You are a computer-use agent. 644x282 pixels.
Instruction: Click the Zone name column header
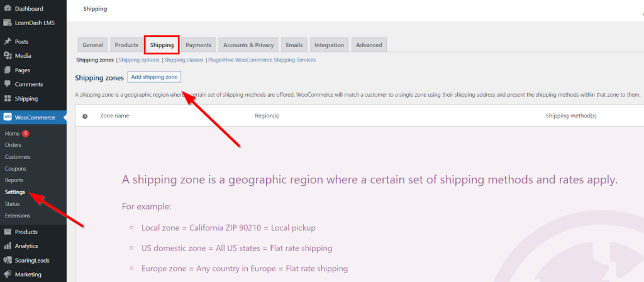(114, 116)
